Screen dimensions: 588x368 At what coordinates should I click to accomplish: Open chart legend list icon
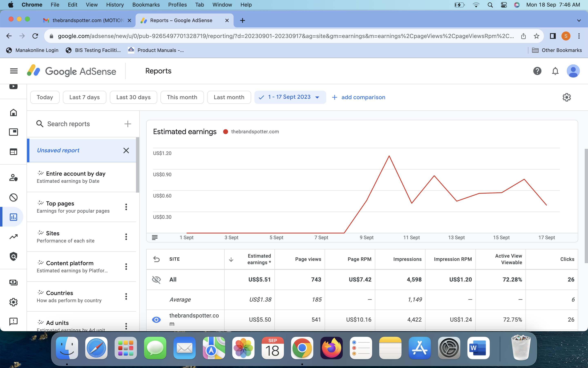click(x=155, y=237)
